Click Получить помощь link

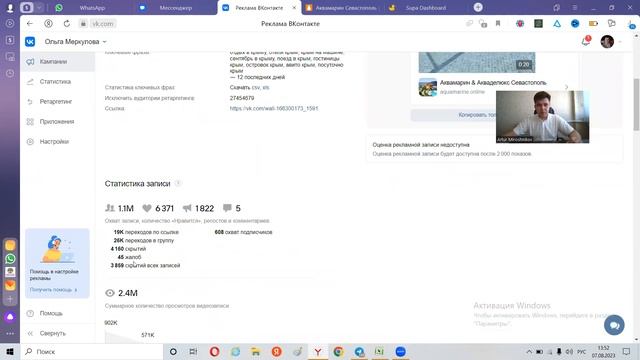tap(53, 289)
